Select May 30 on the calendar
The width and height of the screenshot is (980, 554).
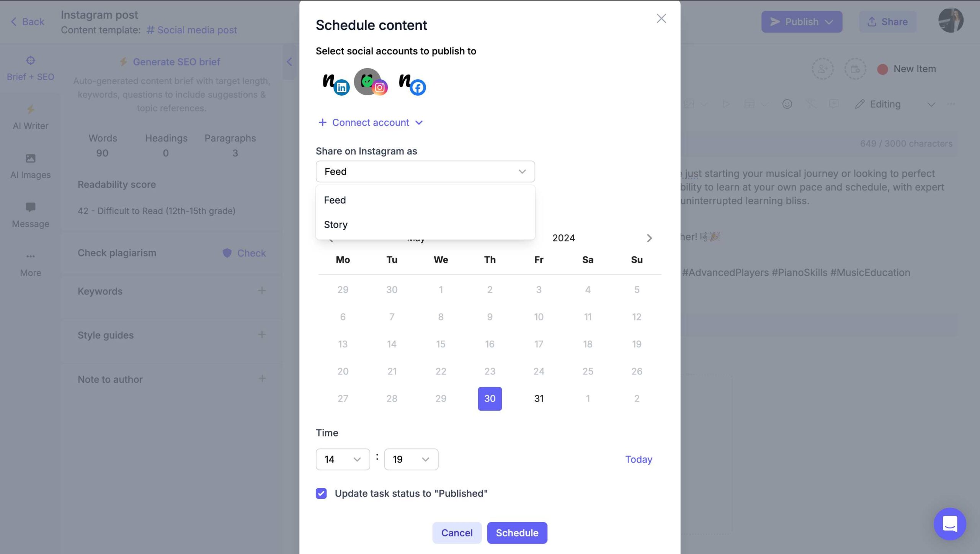pos(489,399)
